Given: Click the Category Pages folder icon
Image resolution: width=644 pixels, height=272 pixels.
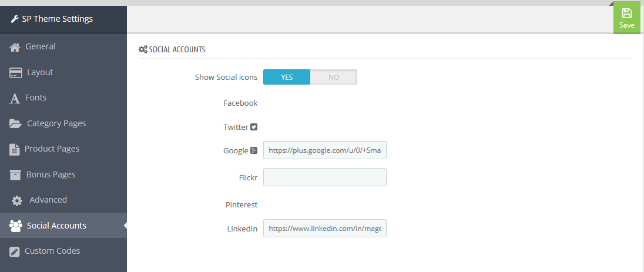Looking at the screenshot, I should [x=16, y=124].
